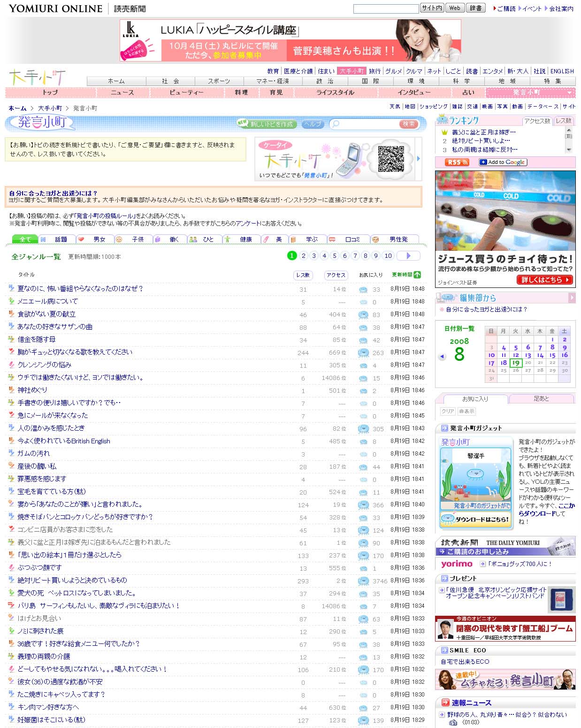Click the 新しいトピを作成 button
Viewport: 581px width, 728px height.
tap(266, 124)
